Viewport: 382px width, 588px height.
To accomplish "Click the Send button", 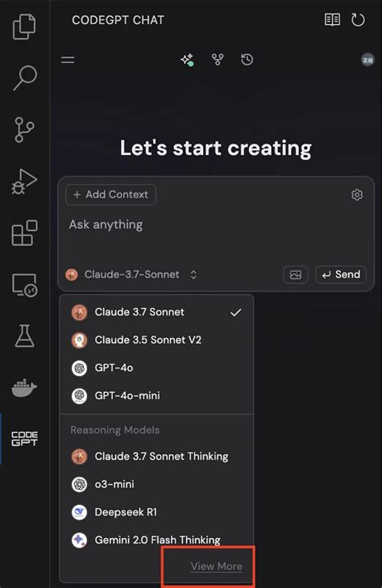I will 341,274.
